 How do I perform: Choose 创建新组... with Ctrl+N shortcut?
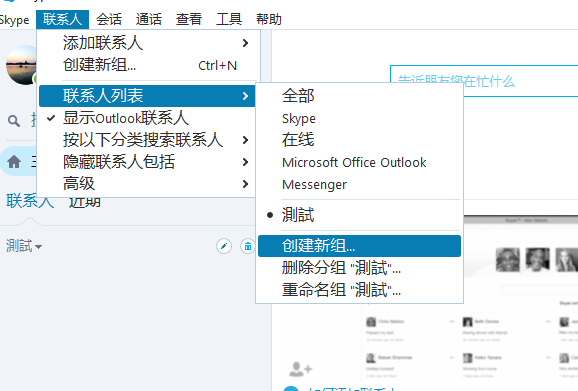coord(147,65)
